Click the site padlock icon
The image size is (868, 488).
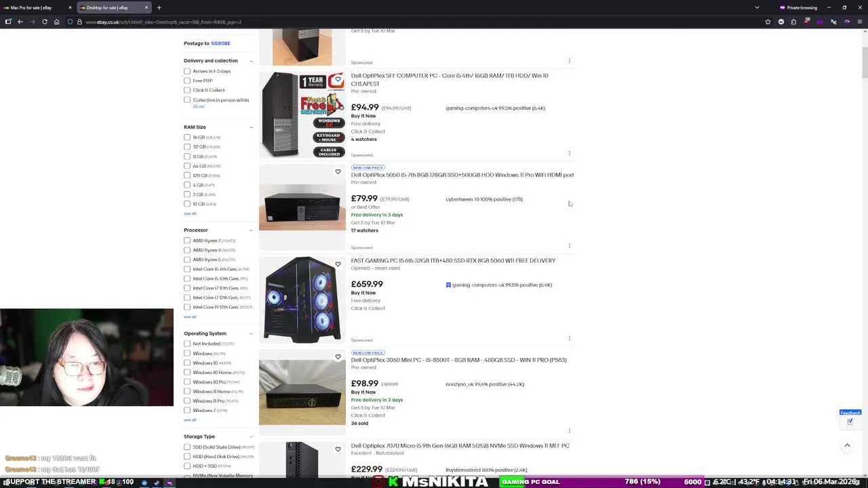(79, 22)
